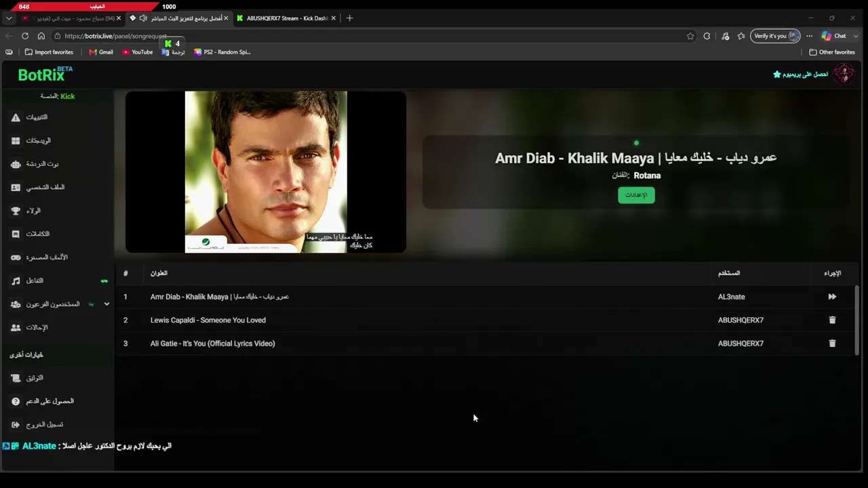Image resolution: width=868 pixels, height=488 pixels.
Task: Delete the Ali Gatie song request
Action: click(x=832, y=344)
